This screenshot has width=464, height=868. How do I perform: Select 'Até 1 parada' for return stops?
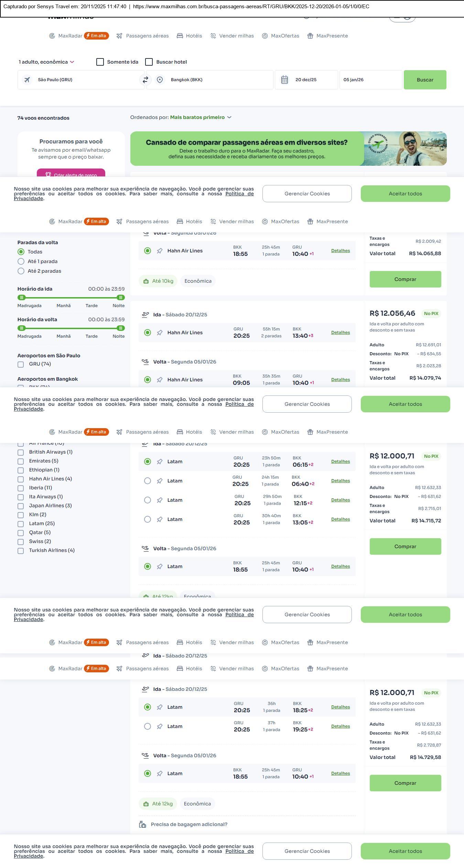21,261
